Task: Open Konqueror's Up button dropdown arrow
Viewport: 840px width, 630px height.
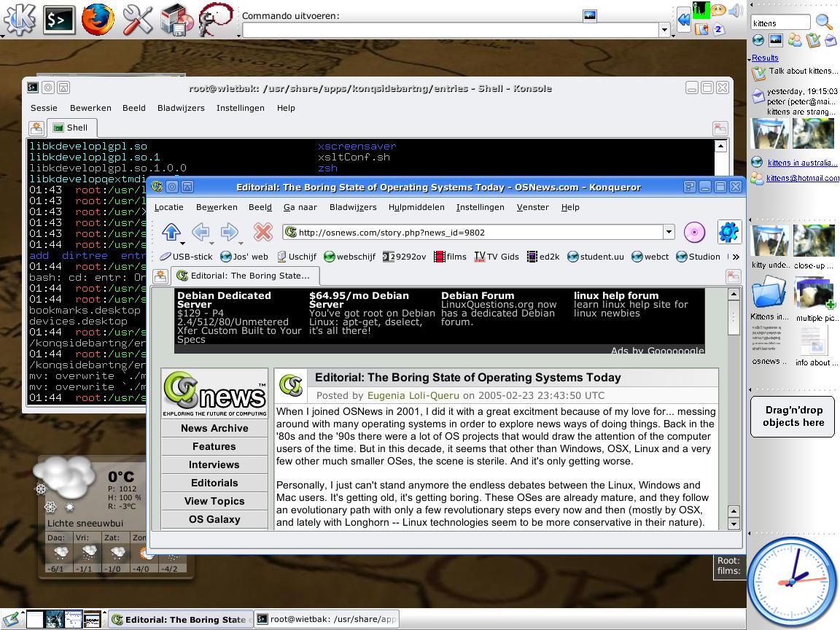Action: pos(182,244)
